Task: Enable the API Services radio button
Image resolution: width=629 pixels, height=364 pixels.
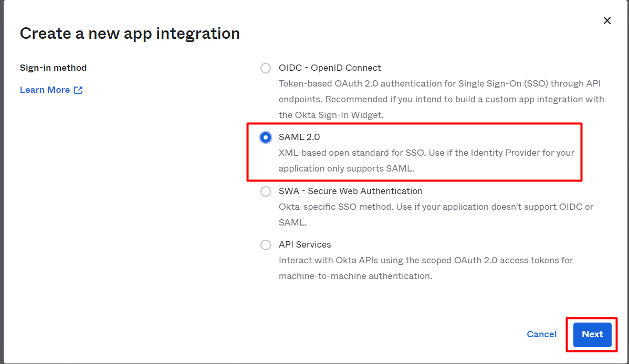Action: pos(266,245)
